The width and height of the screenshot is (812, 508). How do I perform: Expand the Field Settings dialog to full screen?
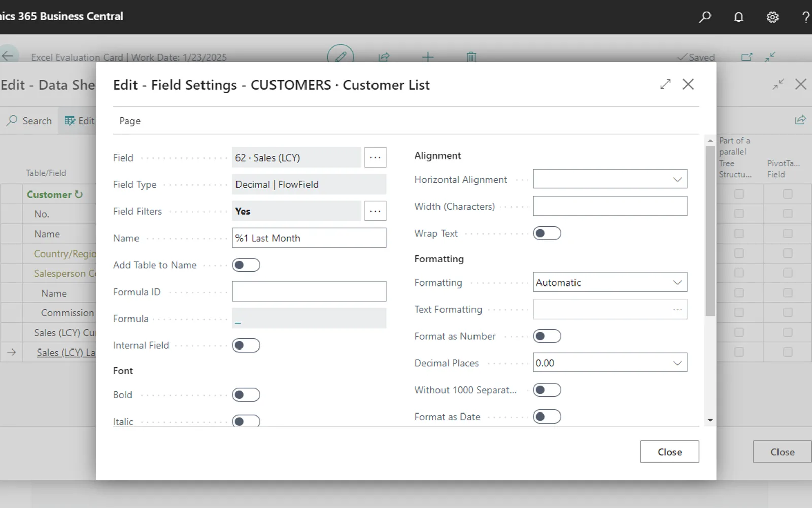665,84
